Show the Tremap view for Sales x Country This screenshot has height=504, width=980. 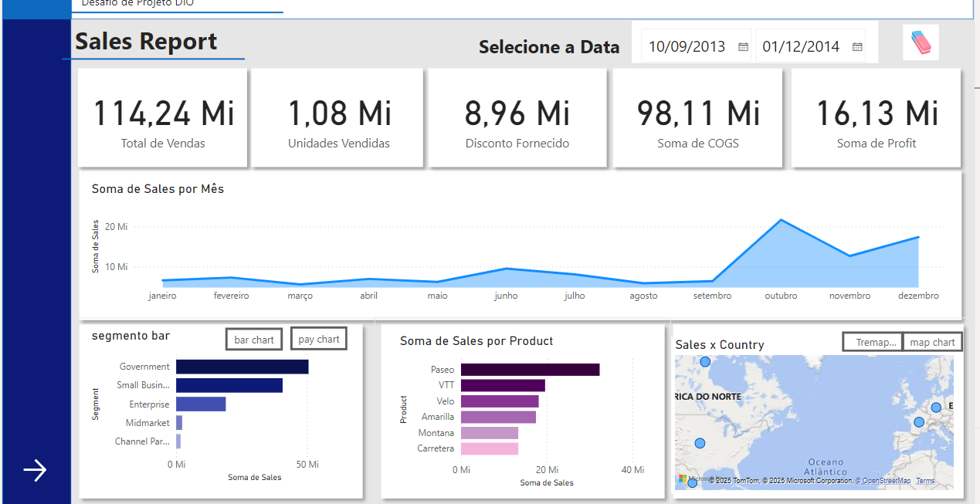point(872,342)
